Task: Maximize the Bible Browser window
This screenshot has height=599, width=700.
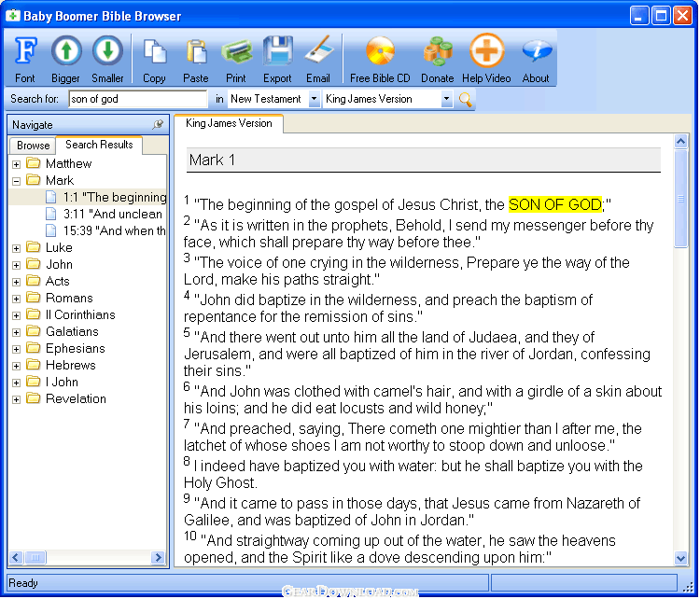Action: (661, 16)
